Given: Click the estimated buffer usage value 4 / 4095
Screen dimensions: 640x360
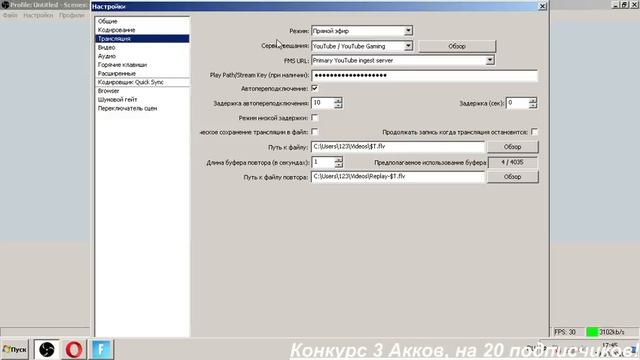Looking at the screenshot, I should tap(512, 162).
